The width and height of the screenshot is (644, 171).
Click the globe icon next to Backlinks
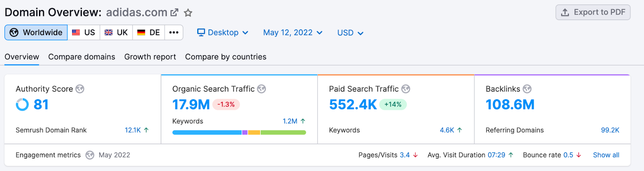(527, 89)
